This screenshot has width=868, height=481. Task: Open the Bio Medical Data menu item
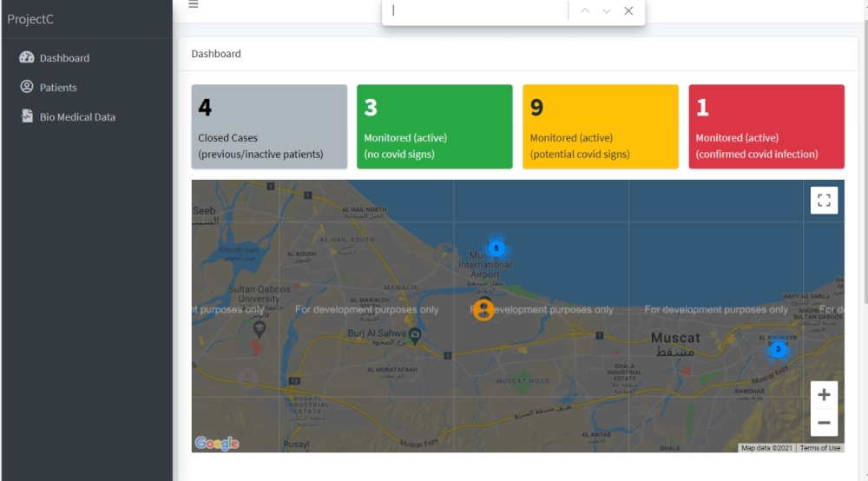[77, 117]
